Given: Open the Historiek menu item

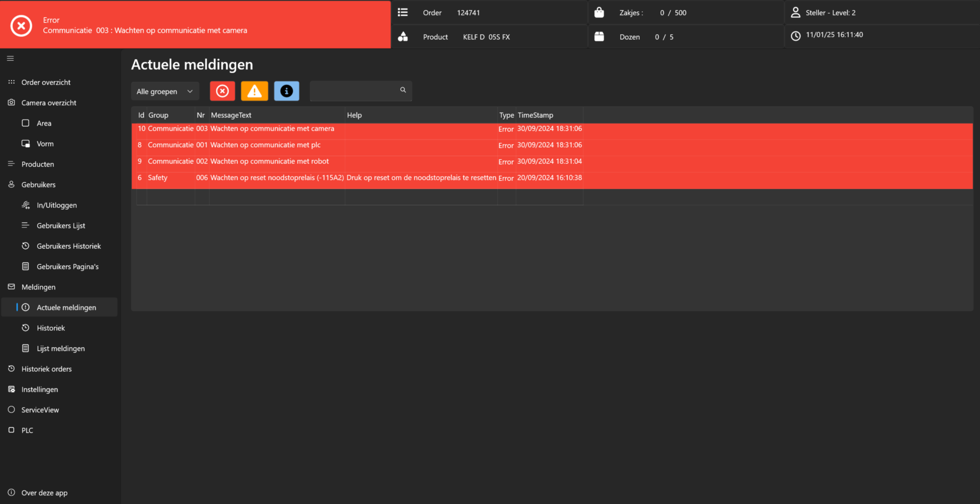Looking at the screenshot, I should coord(51,328).
